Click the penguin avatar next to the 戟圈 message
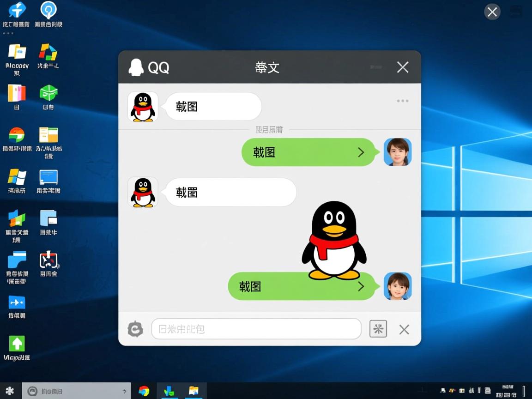 143,192
